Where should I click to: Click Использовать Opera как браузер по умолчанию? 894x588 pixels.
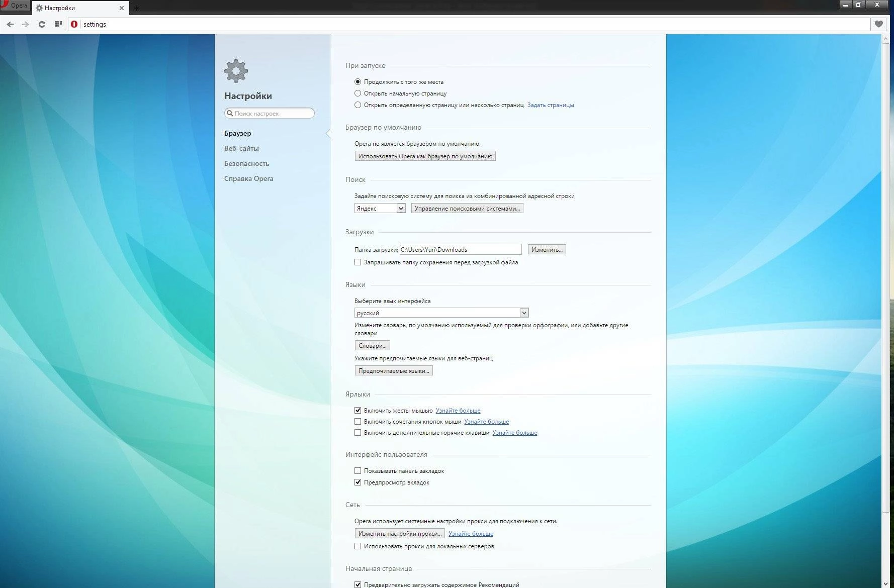coord(425,156)
